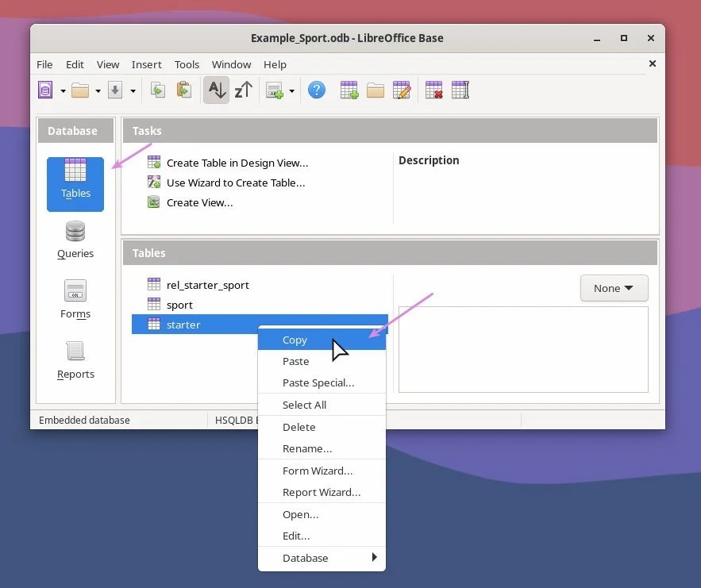Click Use Wizard to Create Table

click(x=236, y=183)
